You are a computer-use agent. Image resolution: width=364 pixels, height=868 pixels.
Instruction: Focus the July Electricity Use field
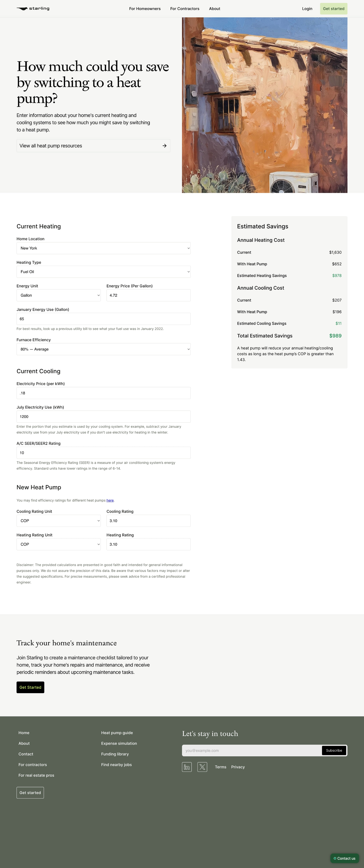click(x=104, y=416)
